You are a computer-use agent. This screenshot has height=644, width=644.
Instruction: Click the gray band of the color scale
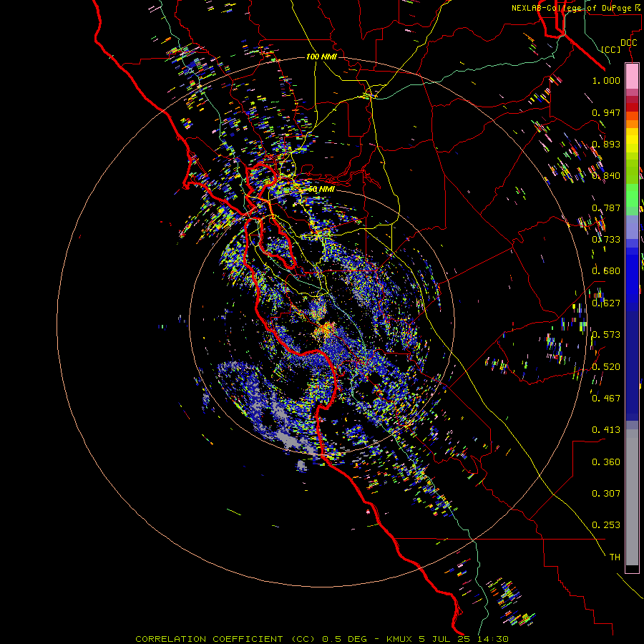pos(632,497)
